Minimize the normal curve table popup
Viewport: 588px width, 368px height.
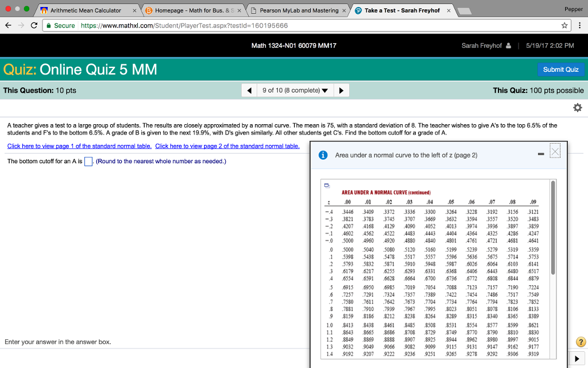click(x=540, y=154)
